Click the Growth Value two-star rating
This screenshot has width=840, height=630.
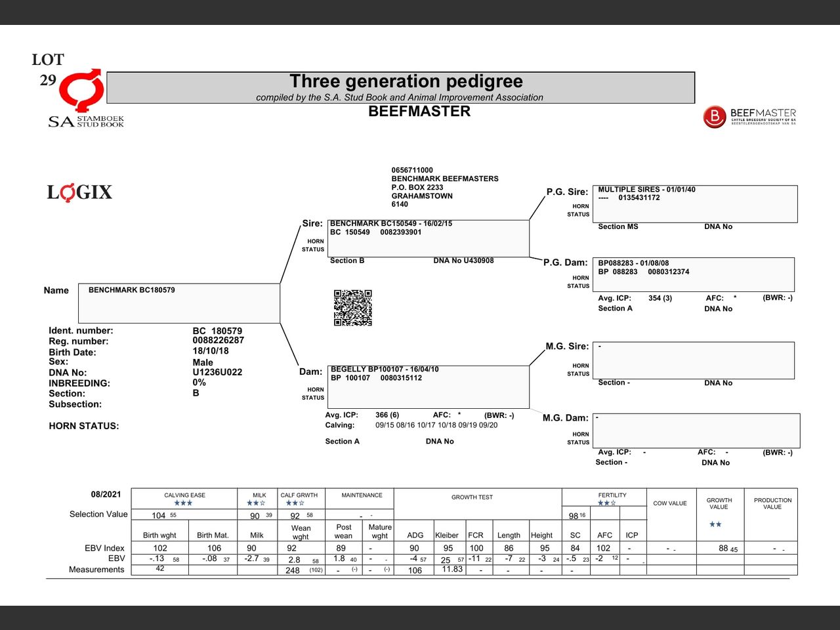[x=715, y=524]
